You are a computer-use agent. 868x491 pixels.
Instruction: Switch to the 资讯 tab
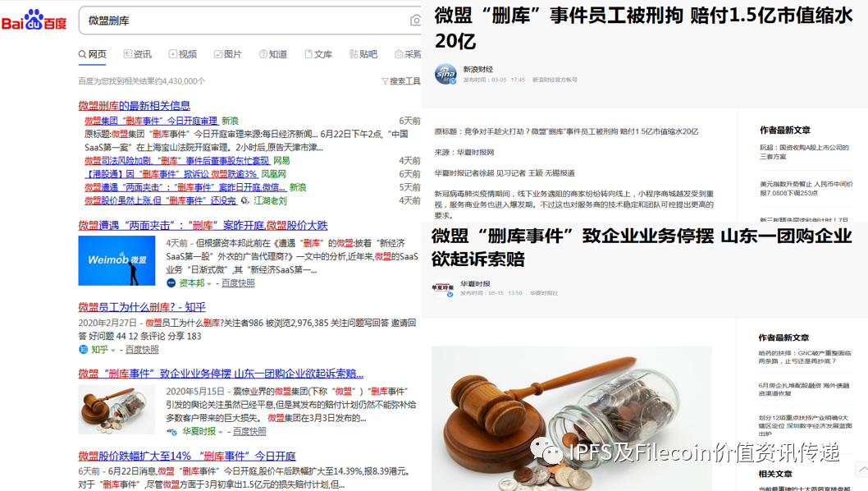pyautogui.click(x=138, y=54)
